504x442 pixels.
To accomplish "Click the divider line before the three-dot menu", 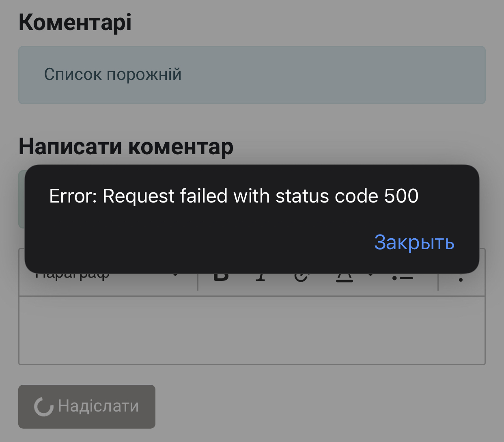I will (x=438, y=281).
